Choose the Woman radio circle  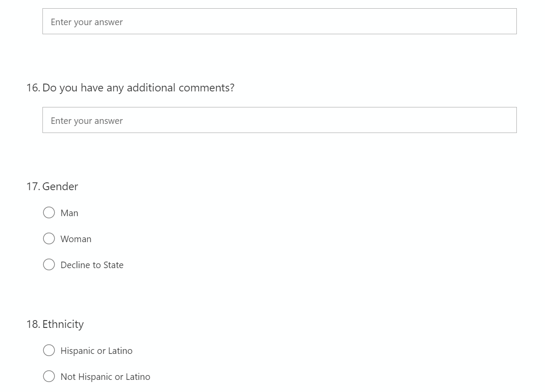coord(49,239)
